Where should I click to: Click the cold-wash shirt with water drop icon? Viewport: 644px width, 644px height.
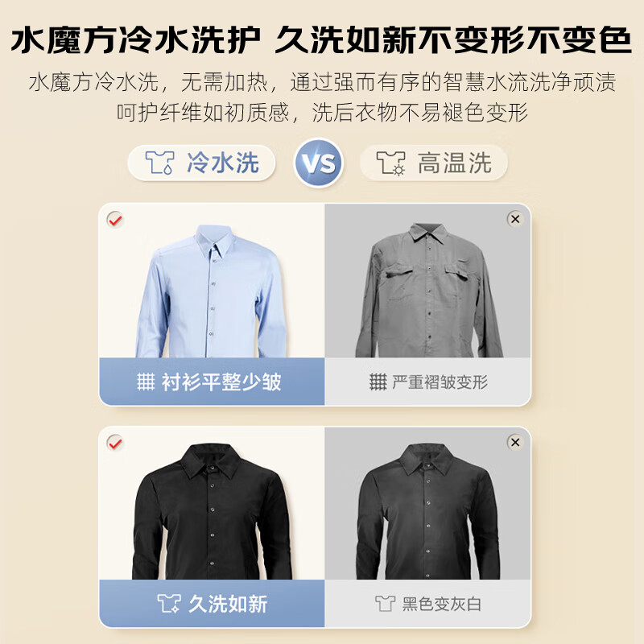[x=159, y=163]
